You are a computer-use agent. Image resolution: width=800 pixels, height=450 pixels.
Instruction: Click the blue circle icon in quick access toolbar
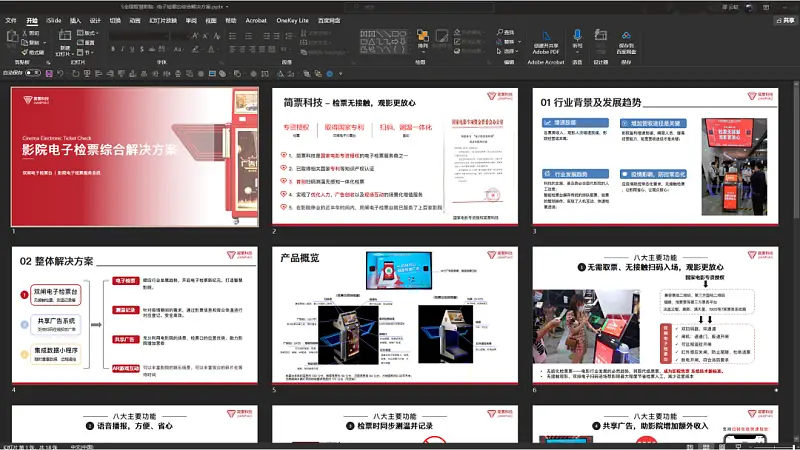330,73
